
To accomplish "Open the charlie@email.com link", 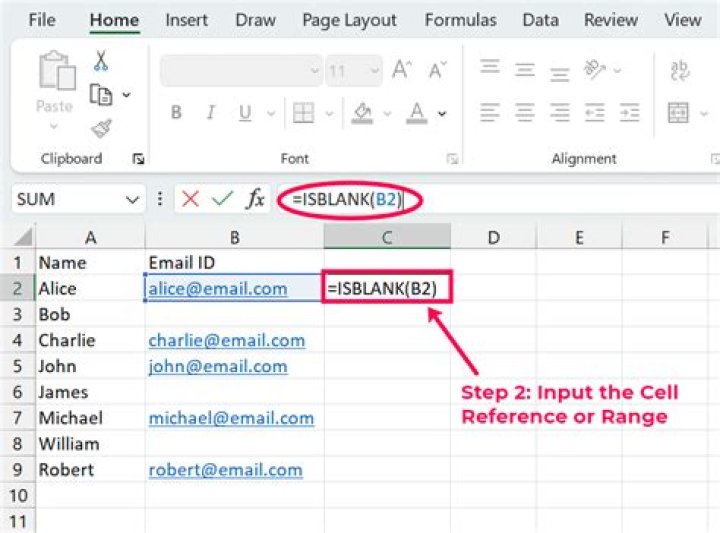I will pyautogui.click(x=226, y=340).
